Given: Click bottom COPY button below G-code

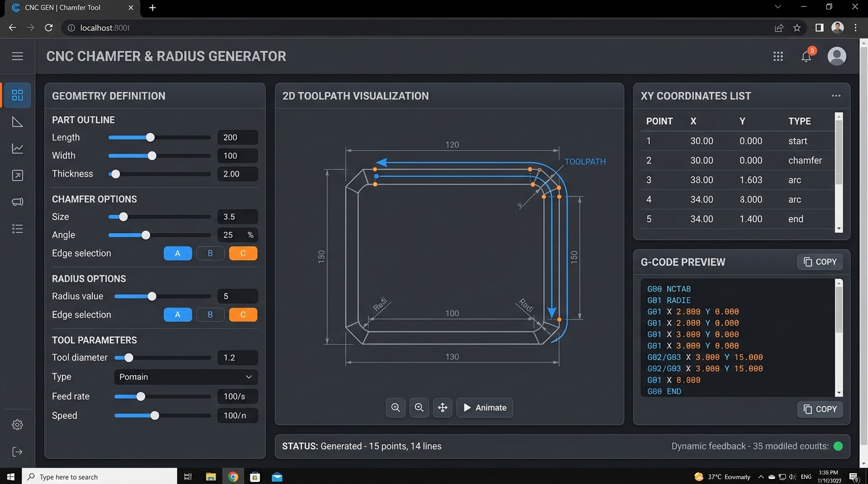Looking at the screenshot, I should point(820,409).
